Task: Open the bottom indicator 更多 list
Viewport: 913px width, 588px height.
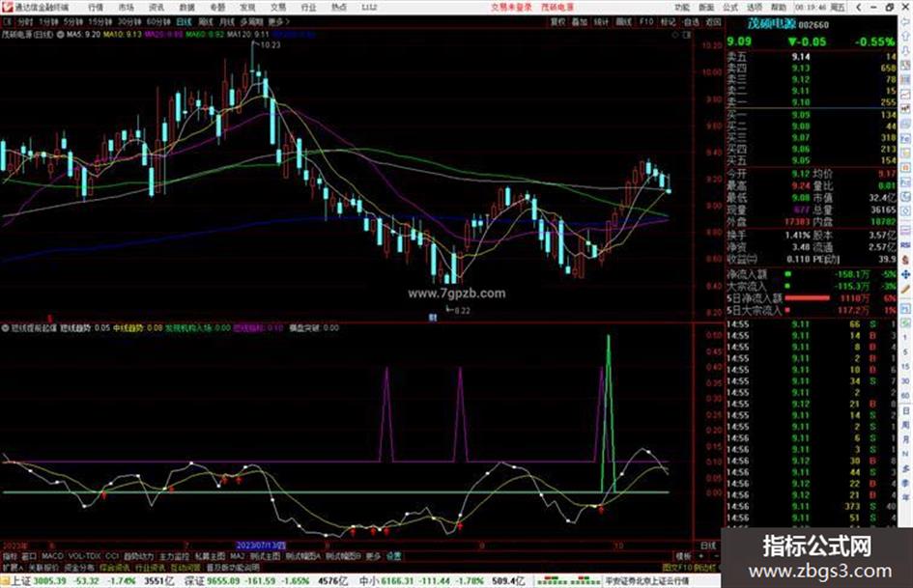Action: (373, 556)
